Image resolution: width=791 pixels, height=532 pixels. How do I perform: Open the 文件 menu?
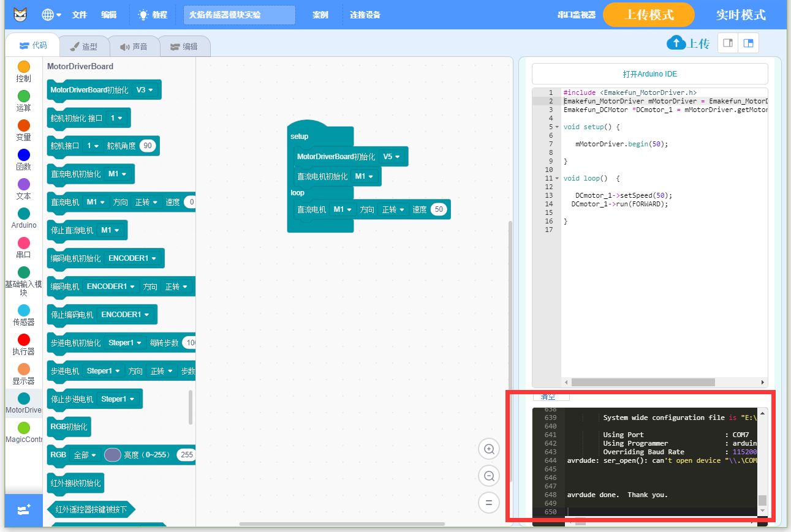pos(80,15)
